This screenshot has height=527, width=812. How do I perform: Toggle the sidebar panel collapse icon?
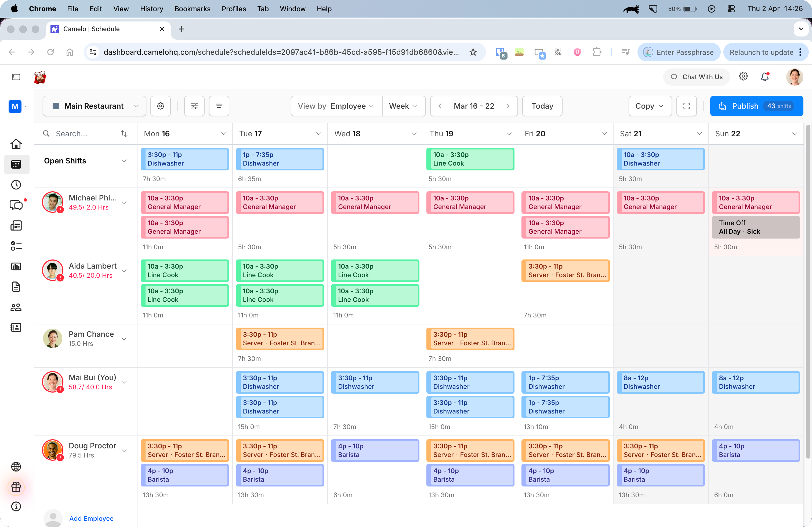click(x=16, y=77)
